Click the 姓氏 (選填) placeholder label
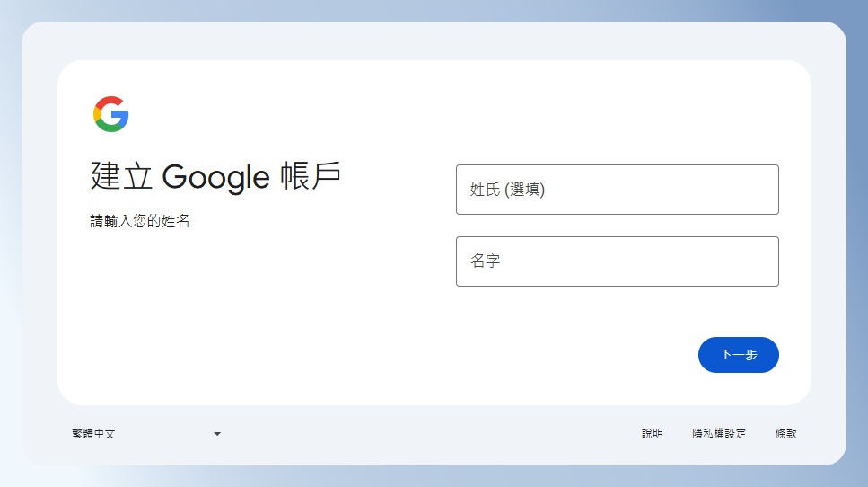 pos(508,190)
